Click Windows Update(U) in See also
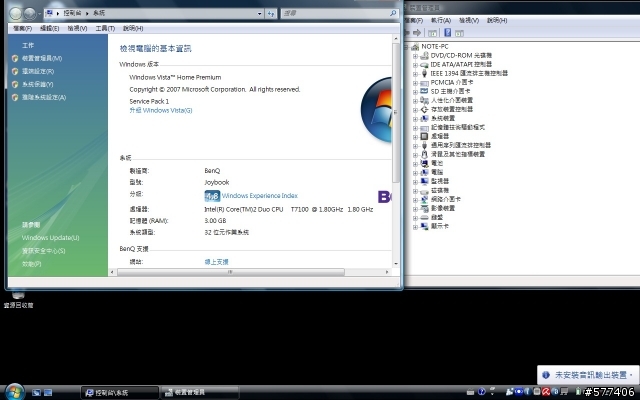 pyautogui.click(x=50, y=238)
